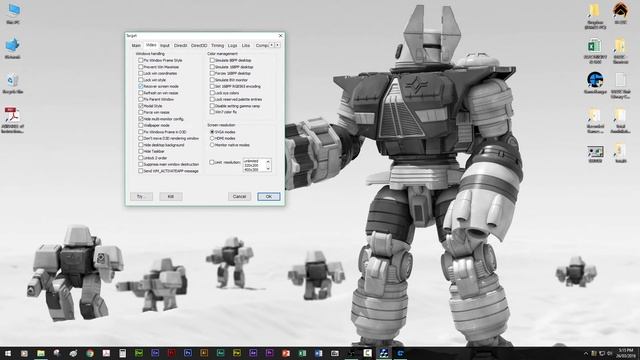Cancel the Target dialog
The width and height of the screenshot is (640, 360).
239,196
